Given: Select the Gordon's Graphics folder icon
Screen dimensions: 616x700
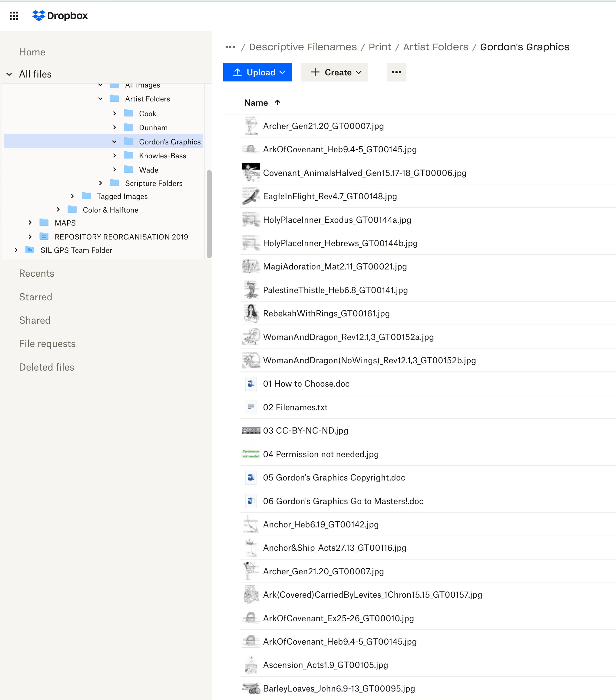Looking at the screenshot, I should coord(129,141).
